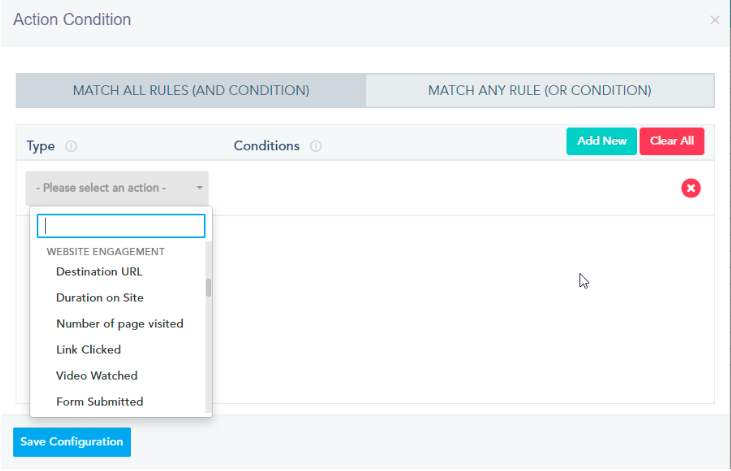Switch to Match Any Rule (OR Condition)
The image size is (731, 471).
pos(540,90)
